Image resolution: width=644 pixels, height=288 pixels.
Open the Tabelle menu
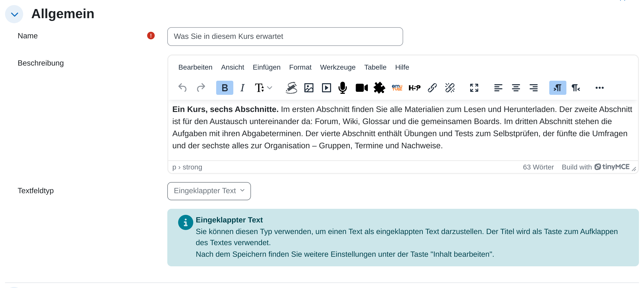pyautogui.click(x=375, y=67)
